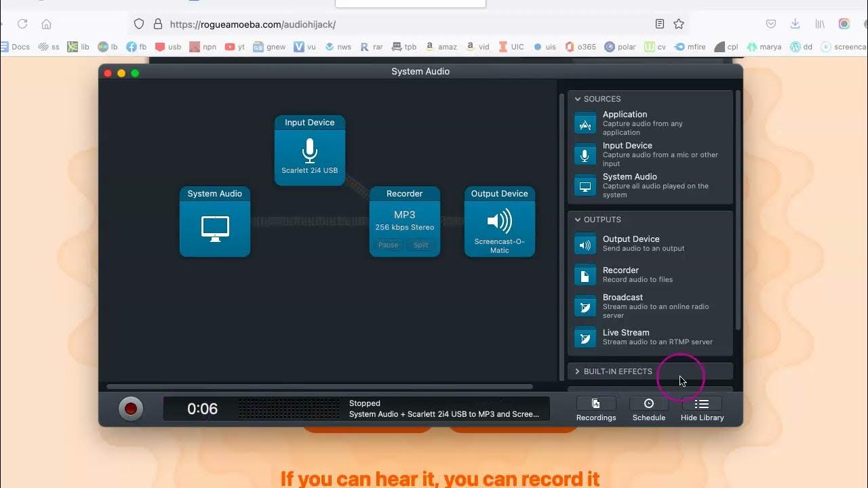Open the fb bookmark
The height and width of the screenshot is (488, 868).
click(x=136, y=47)
